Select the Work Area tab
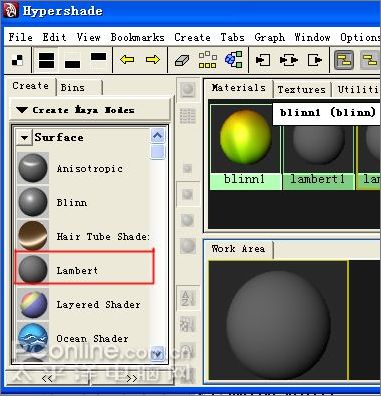This screenshot has width=381, height=396. click(238, 249)
